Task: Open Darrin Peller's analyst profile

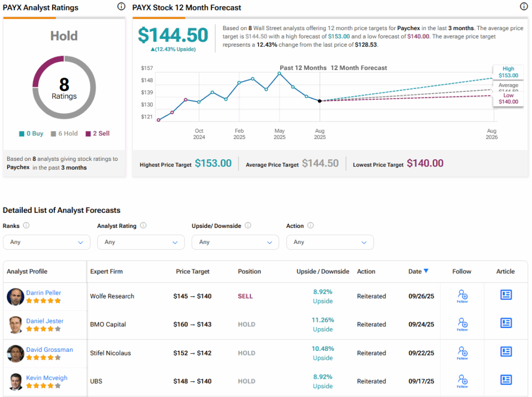Action: pyautogui.click(x=44, y=293)
